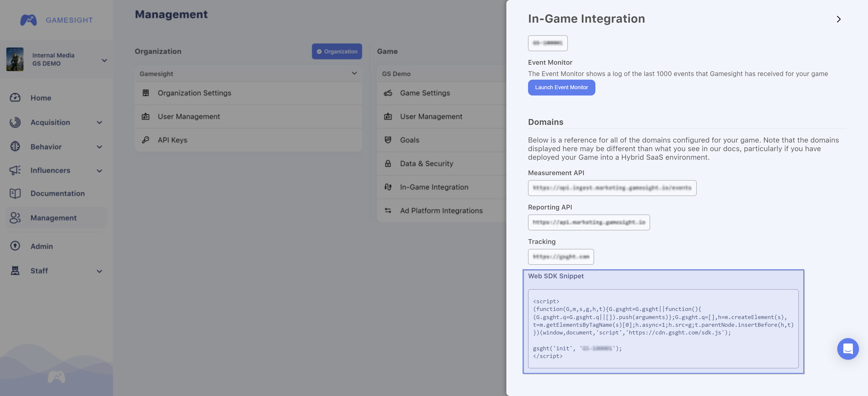
Task: Click the Tracking URL field
Action: click(561, 257)
